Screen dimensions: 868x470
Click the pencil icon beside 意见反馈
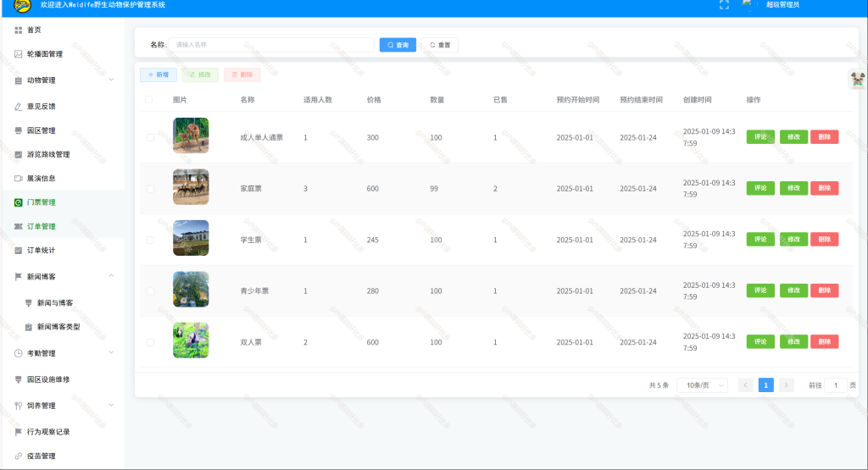tap(19, 107)
